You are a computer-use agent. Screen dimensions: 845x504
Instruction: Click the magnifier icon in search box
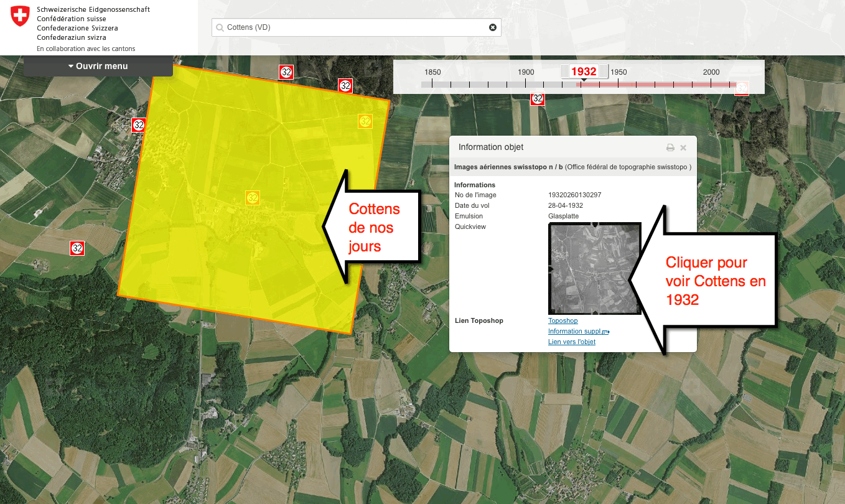click(220, 27)
